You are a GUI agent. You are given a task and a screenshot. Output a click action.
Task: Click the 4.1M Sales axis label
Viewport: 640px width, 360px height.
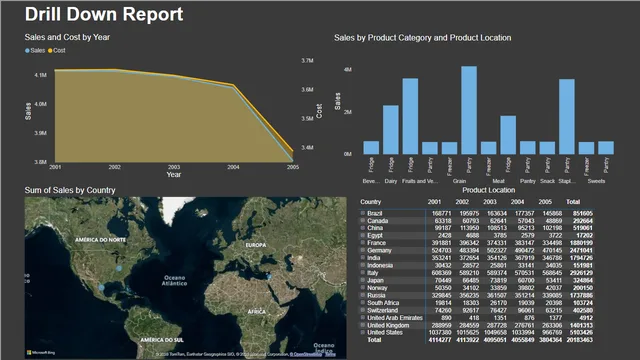[x=40, y=75]
